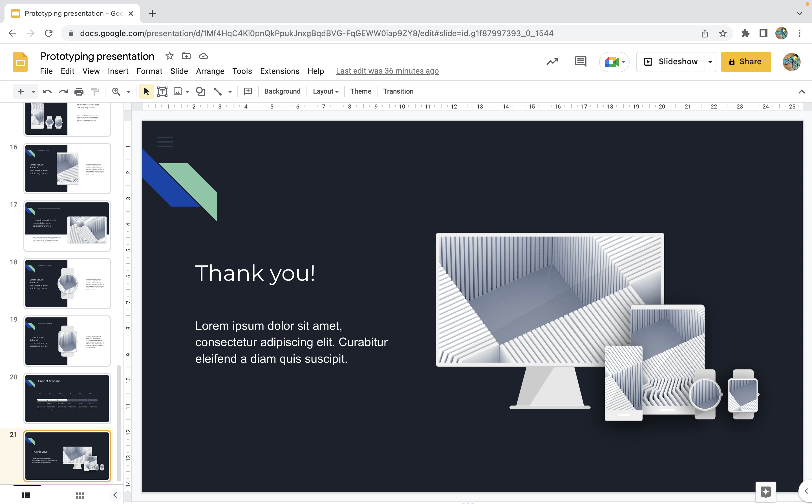This screenshot has height=504, width=812.
Task: Show the side panel
Action: [x=806, y=491]
